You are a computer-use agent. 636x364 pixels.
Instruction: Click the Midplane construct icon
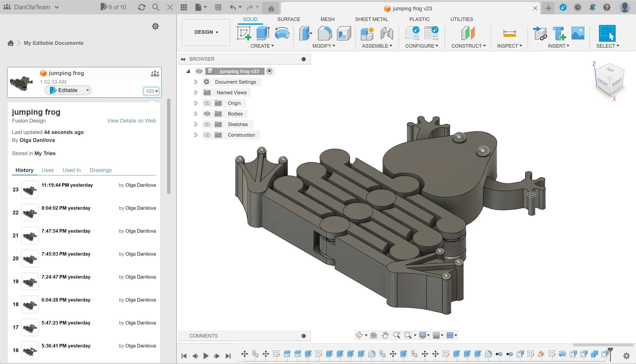pos(468,33)
